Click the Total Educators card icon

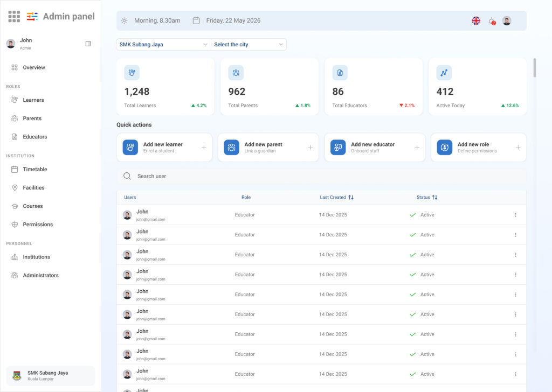340,73
